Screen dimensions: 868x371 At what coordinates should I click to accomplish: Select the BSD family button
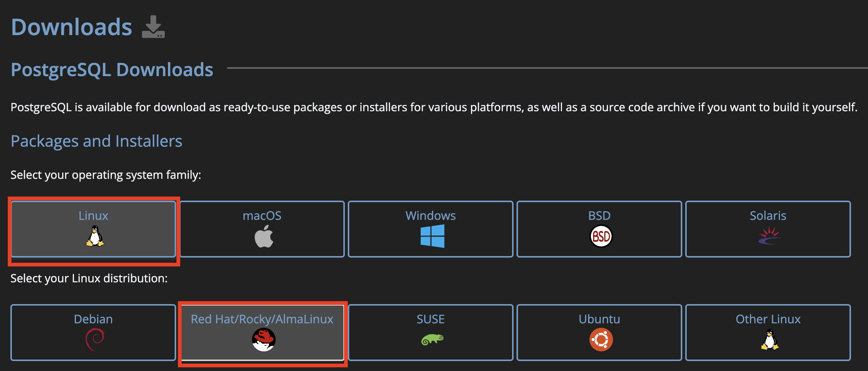[599, 229]
